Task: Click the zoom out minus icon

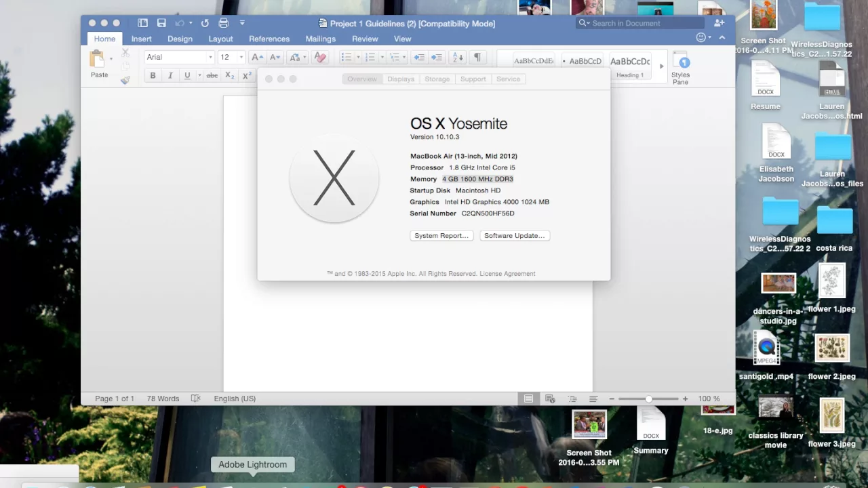Action: [x=612, y=399]
